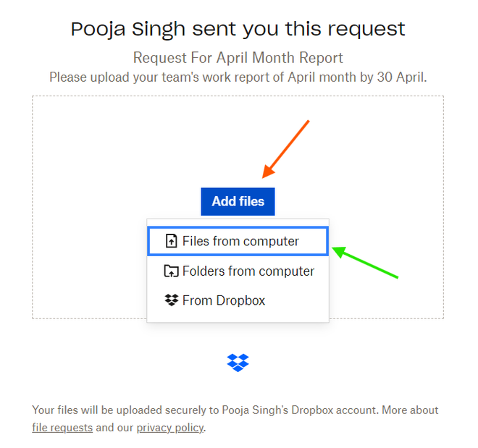This screenshot has height=448, width=478.
Task: Click the 'Pooja Singh sent you this request' heading
Action: 238,29
